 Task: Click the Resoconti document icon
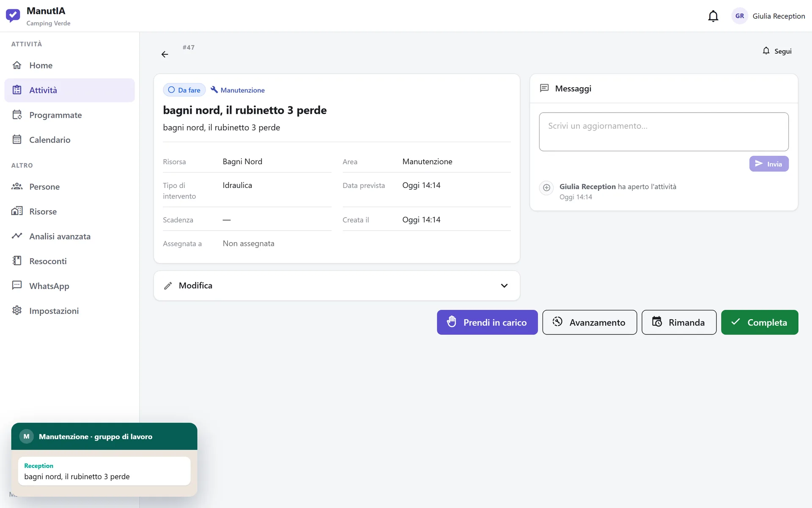[x=17, y=261]
